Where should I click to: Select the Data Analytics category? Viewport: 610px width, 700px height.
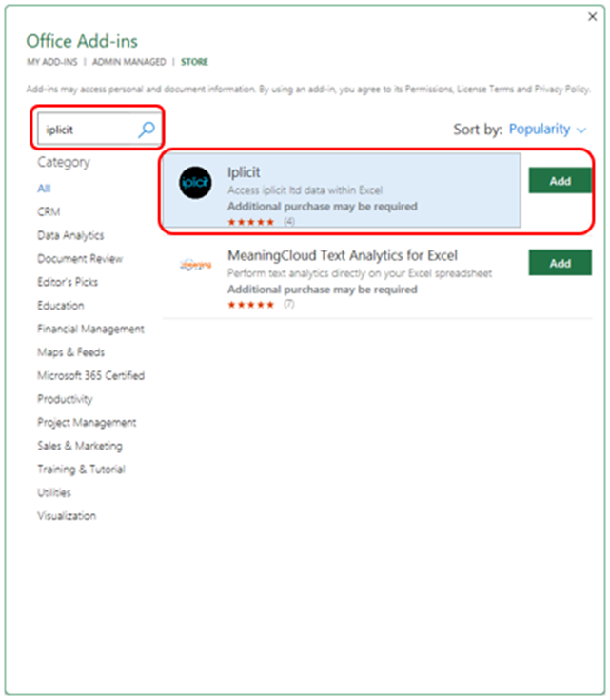click(70, 235)
